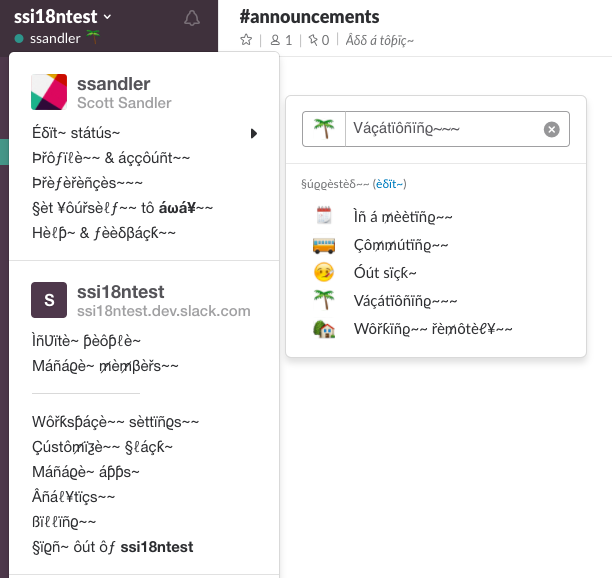The image size is (612, 578).
Task: Clear the status with the X icon
Action: coord(552,129)
